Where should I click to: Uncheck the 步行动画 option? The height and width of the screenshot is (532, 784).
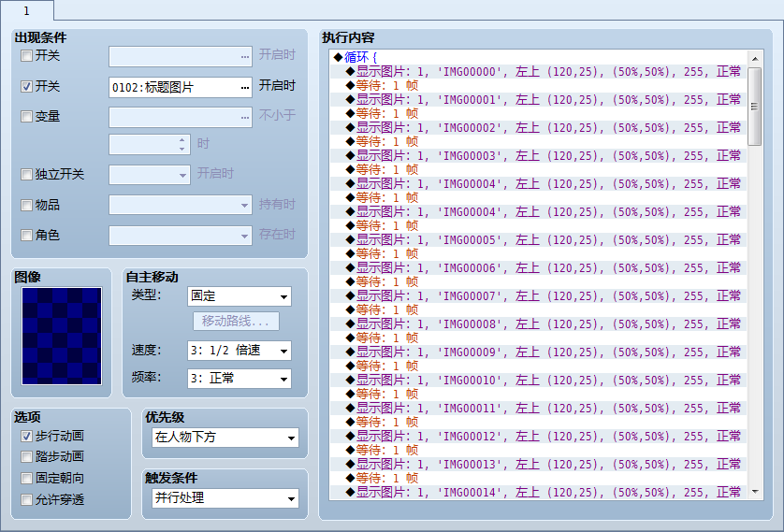[x=26, y=436]
